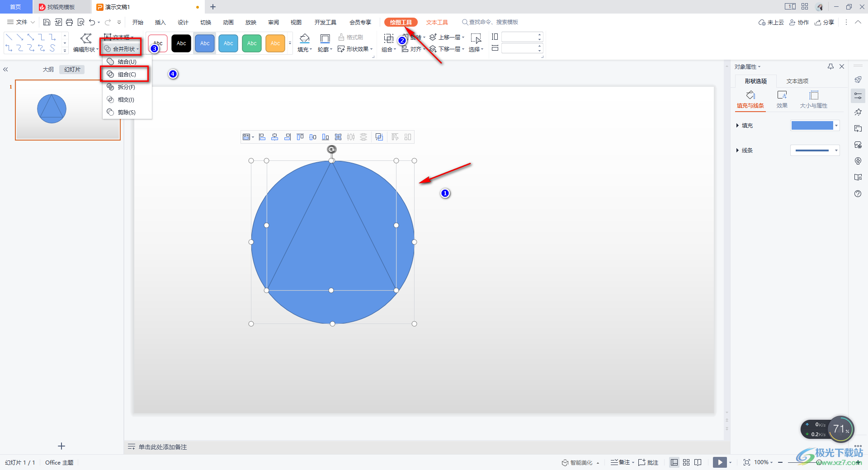This screenshot has width=868, height=470.
Task: Open the Selection pane (选择) icon
Action: pos(476,39)
